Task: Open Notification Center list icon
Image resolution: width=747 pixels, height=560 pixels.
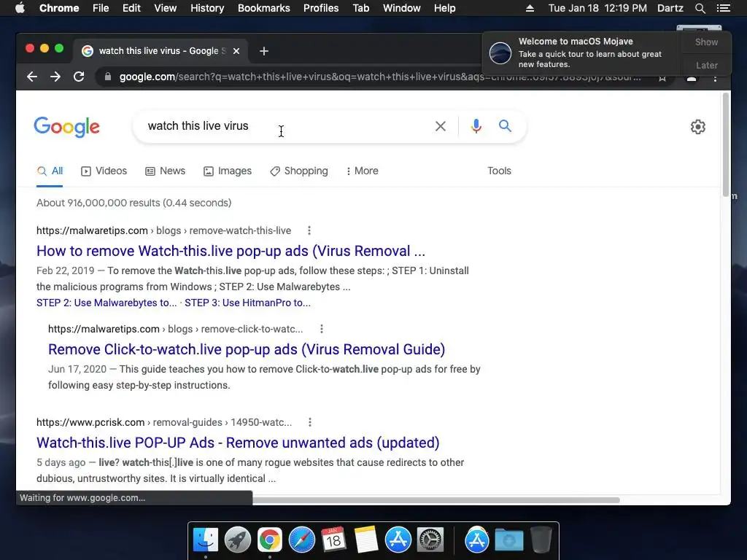Action: coord(723,8)
